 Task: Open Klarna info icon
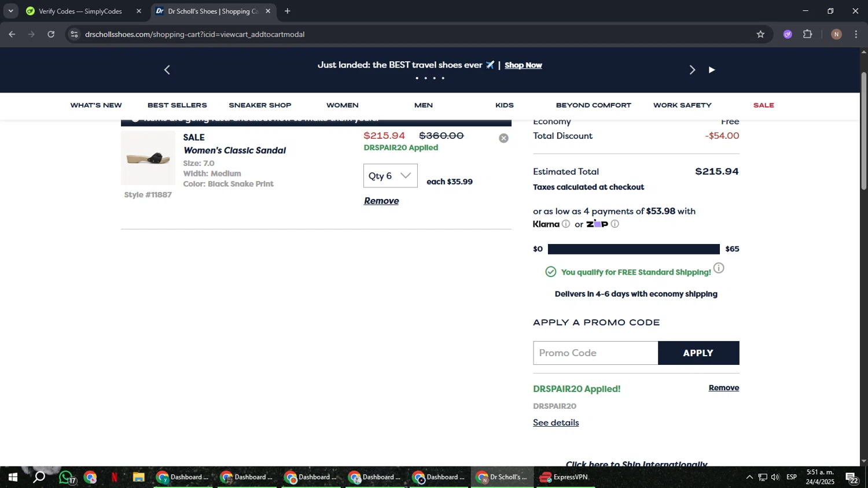pyautogui.click(x=566, y=224)
